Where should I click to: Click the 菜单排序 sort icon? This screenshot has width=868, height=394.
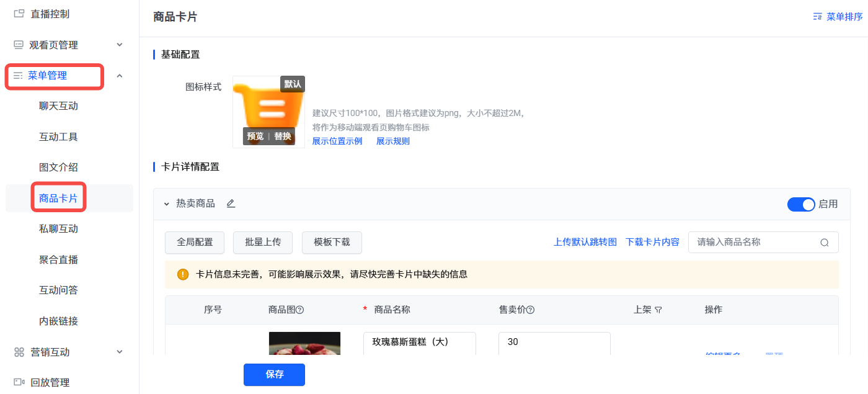pos(818,17)
